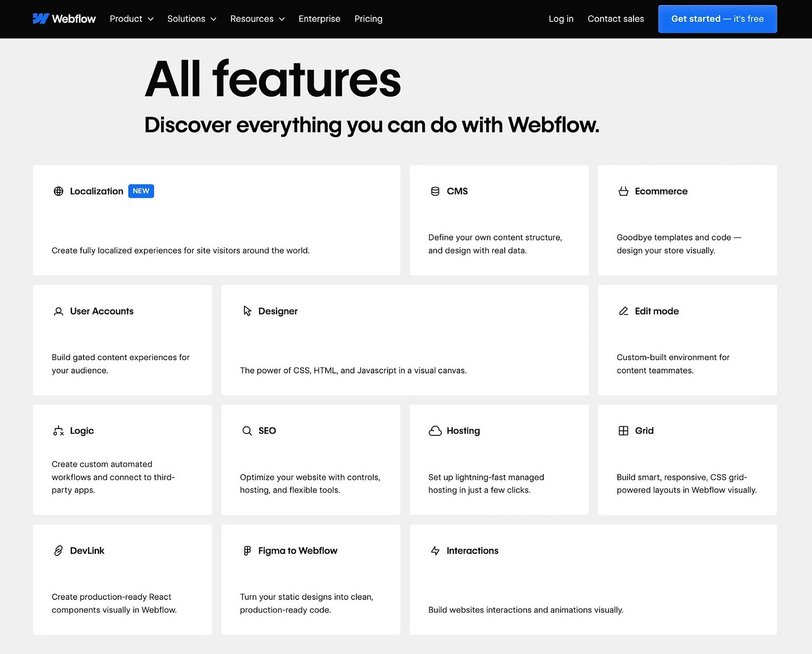812x654 pixels.
Task: Click the Contact sales link
Action: pos(616,19)
